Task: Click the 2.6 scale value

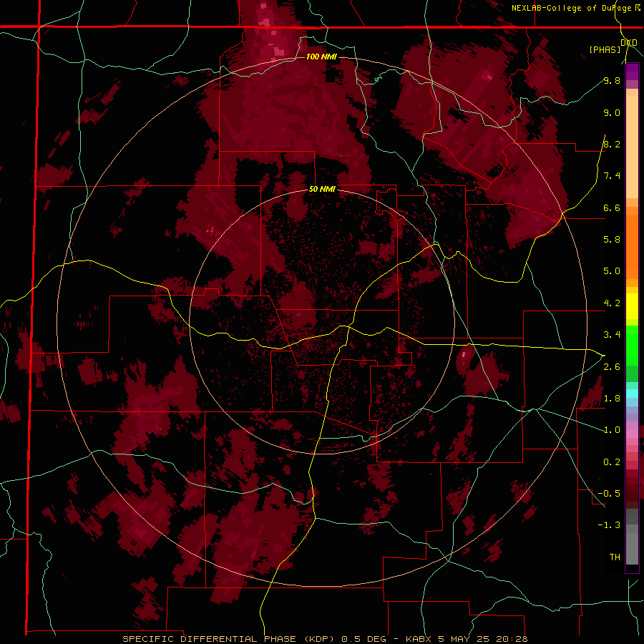Action: coord(612,367)
